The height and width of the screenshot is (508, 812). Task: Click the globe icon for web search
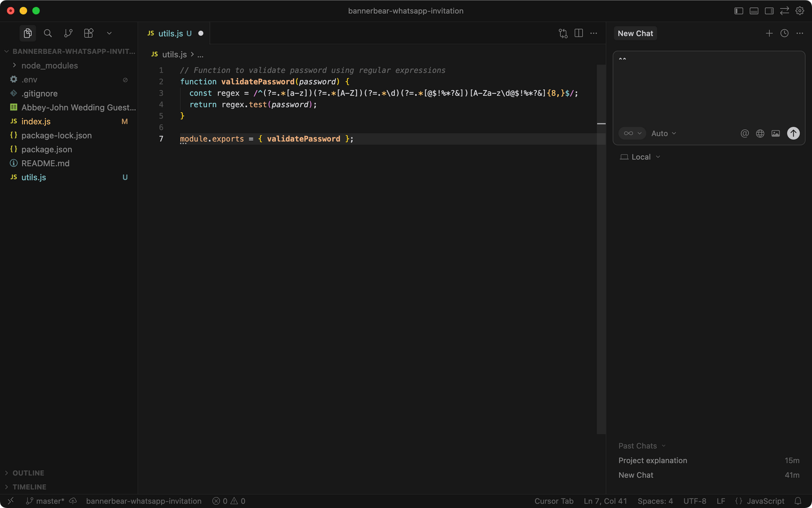tap(760, 133)
